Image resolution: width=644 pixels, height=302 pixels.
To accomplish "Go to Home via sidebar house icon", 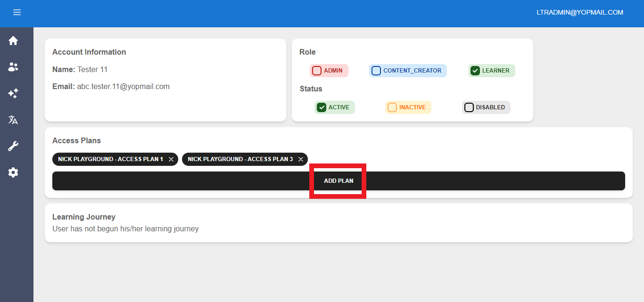I will coord(13,41).
